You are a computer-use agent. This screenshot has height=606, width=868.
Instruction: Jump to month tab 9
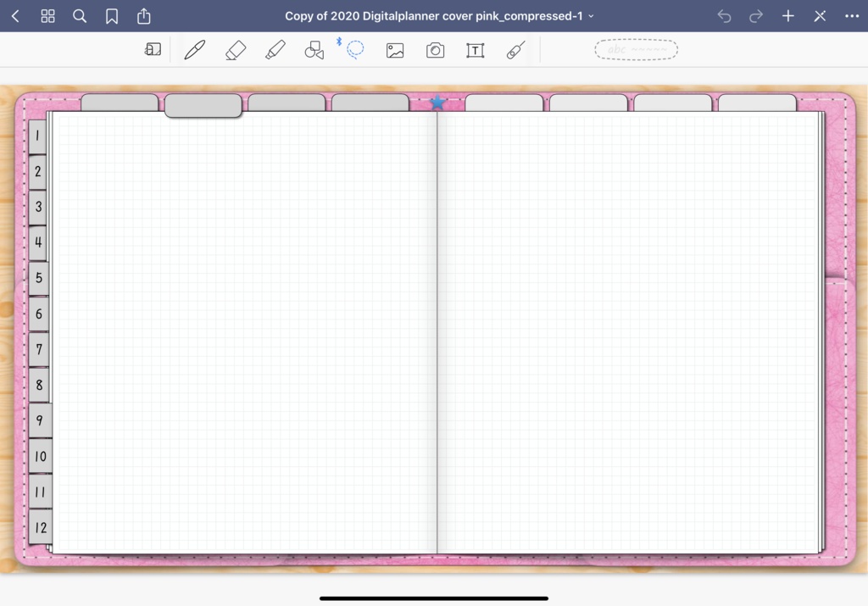tap(40, 420)
